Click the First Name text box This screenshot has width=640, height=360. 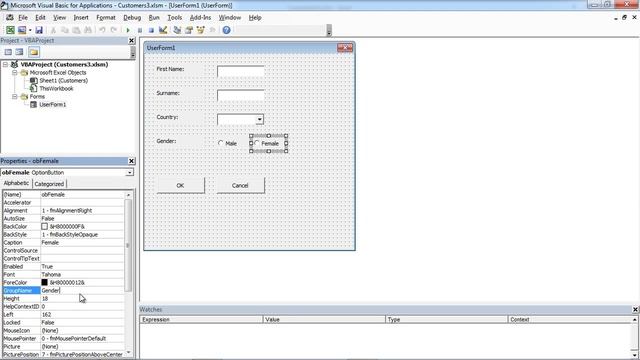[240, 71]
